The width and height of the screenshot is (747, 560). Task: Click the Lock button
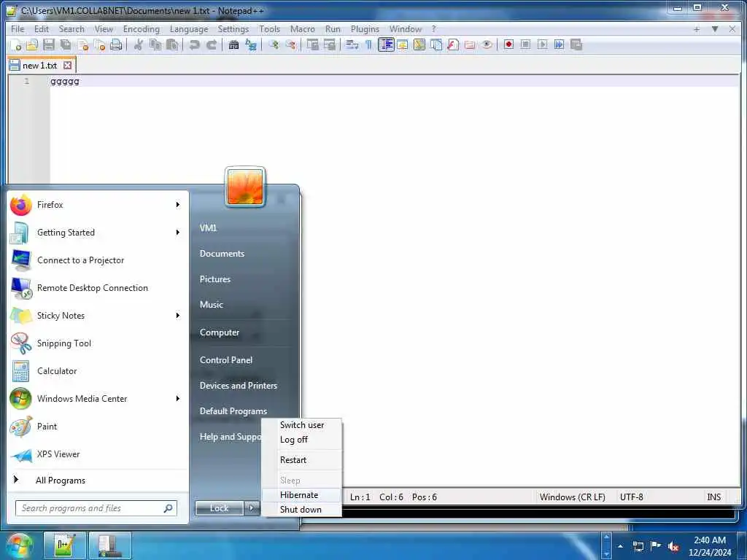click(x=219, y=508)
